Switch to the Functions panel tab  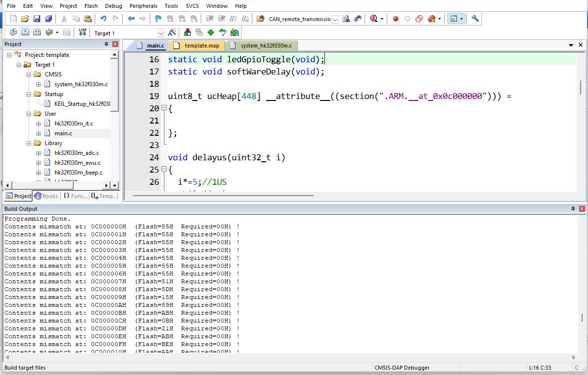(x=75, y=196)
